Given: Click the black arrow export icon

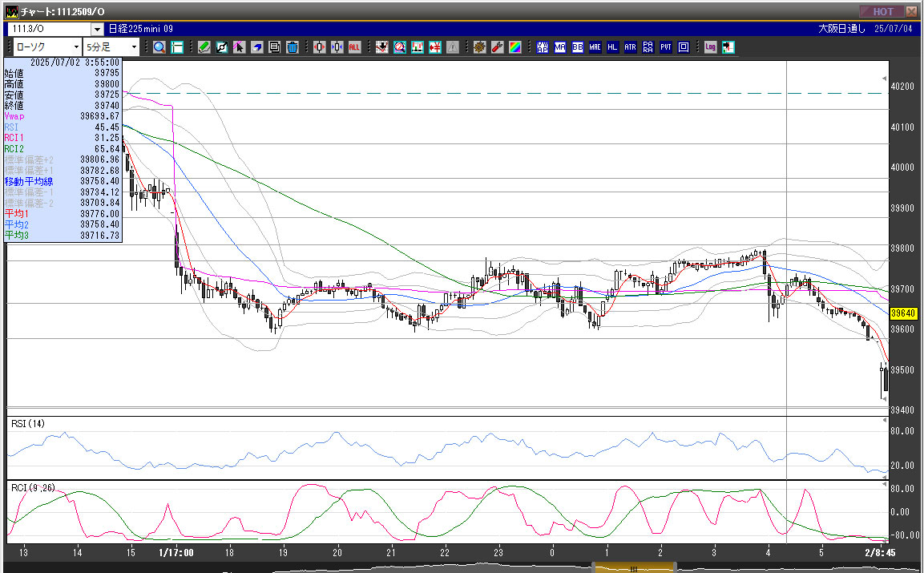Looking at the screenshot, I should [728, 47].
